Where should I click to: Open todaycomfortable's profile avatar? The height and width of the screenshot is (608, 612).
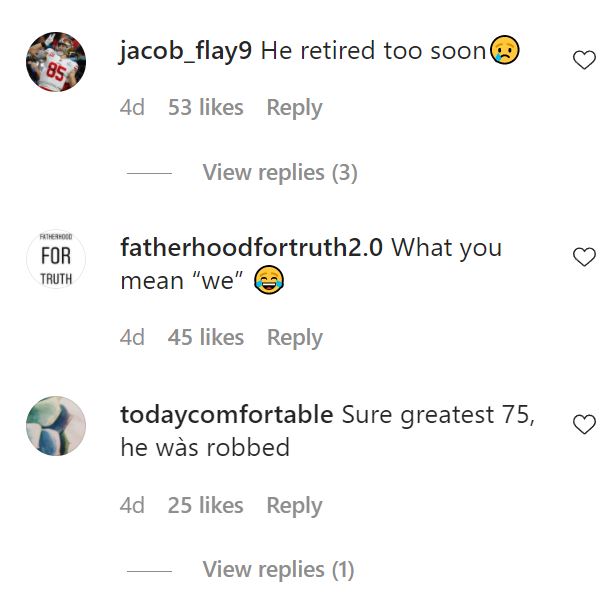tap(56, 427)
